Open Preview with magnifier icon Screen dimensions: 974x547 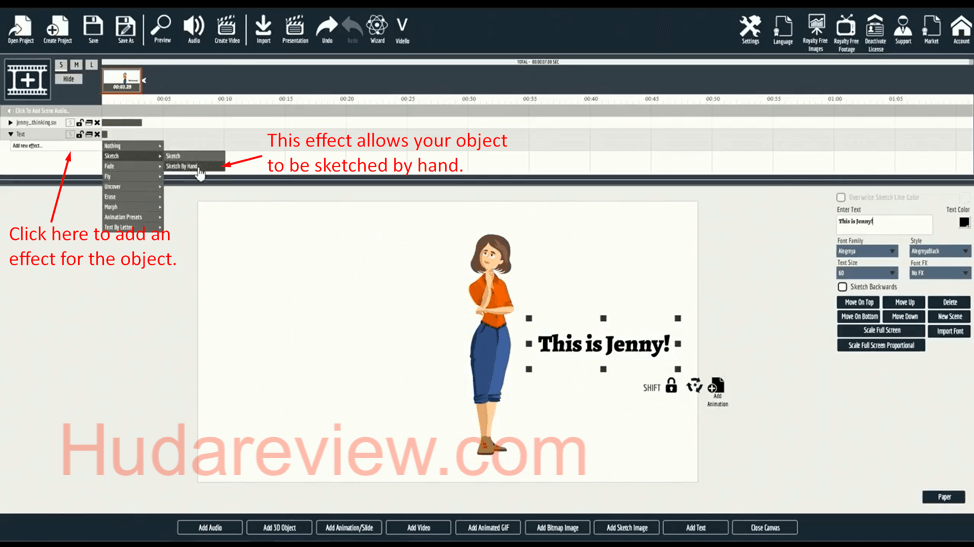pos(162,29)
